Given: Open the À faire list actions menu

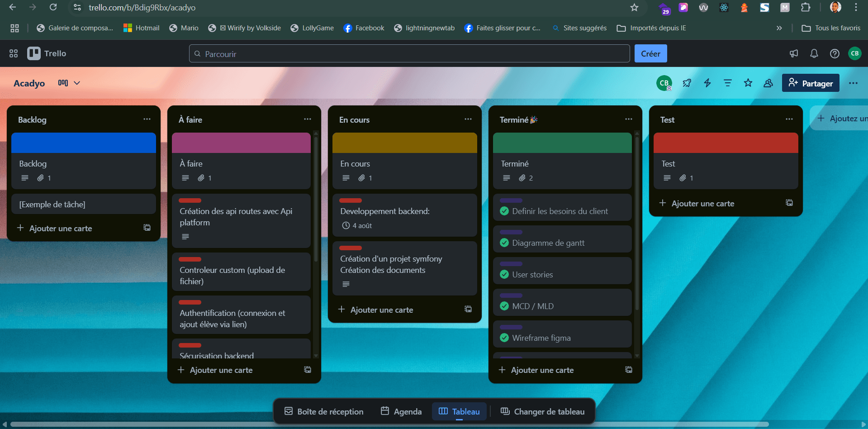Looking at the screenshot, I should [x=308, y=119].
